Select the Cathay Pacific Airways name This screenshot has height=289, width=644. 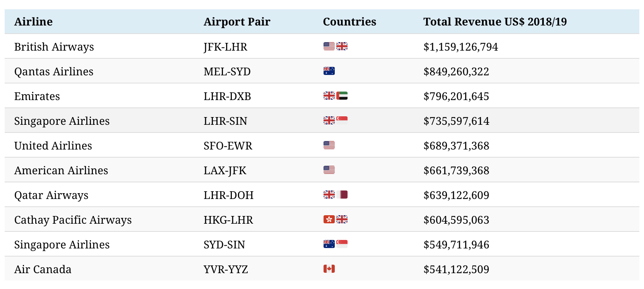point(73,220)
